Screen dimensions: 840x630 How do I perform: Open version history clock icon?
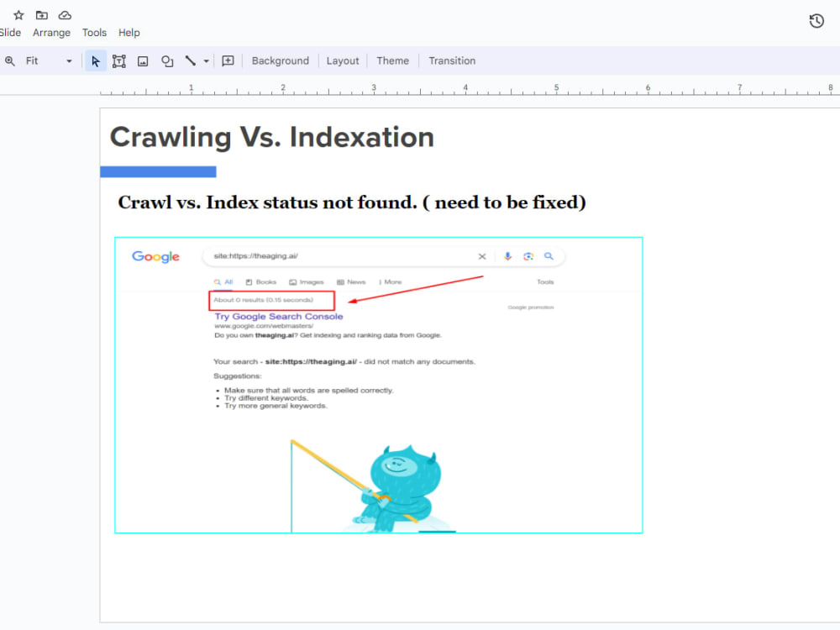(816, 21)
